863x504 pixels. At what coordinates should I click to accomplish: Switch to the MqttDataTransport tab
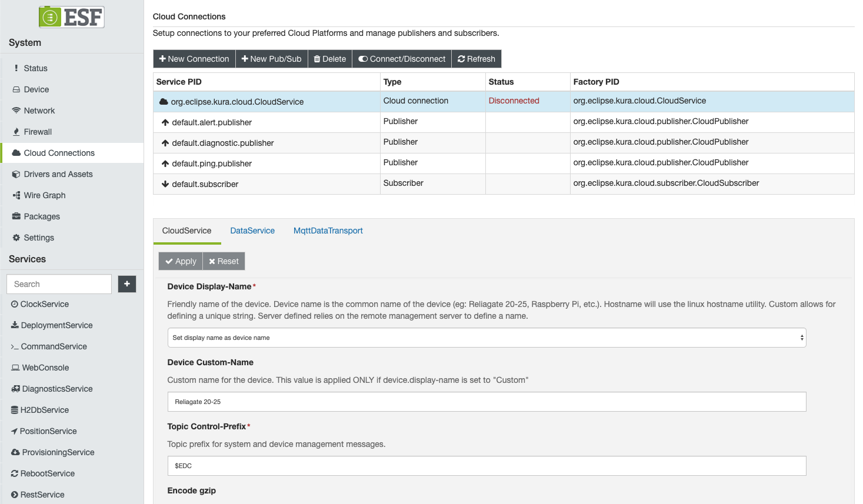328,231
